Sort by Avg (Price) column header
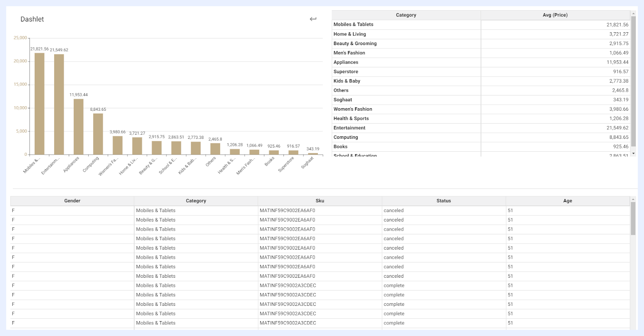Screen dimensions: 644x336 coord(555,15)
